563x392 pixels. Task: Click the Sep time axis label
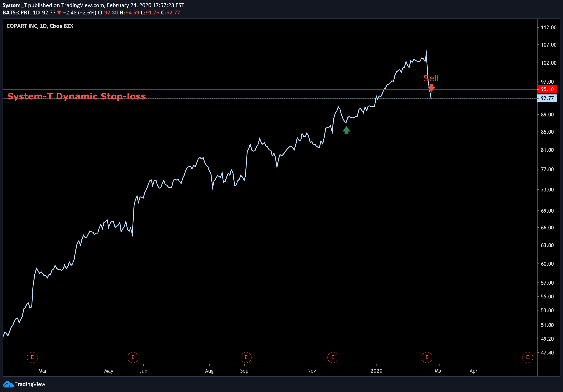tap(244, 371)
